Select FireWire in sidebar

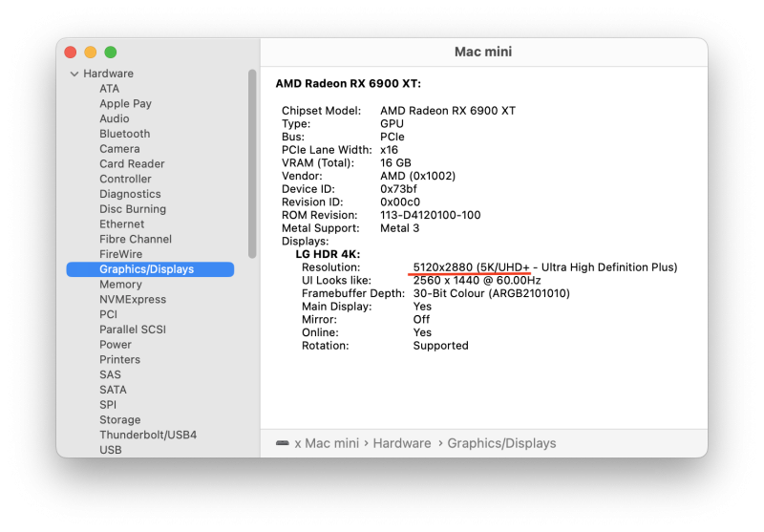[x=121, y=255]
